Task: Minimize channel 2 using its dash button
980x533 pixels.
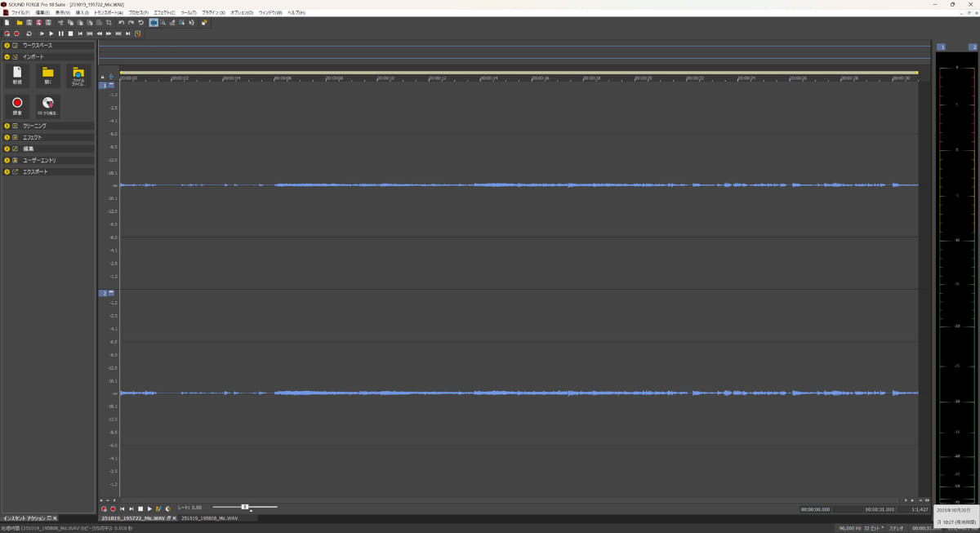Action: pyautogui.click(x=112, y=293)
